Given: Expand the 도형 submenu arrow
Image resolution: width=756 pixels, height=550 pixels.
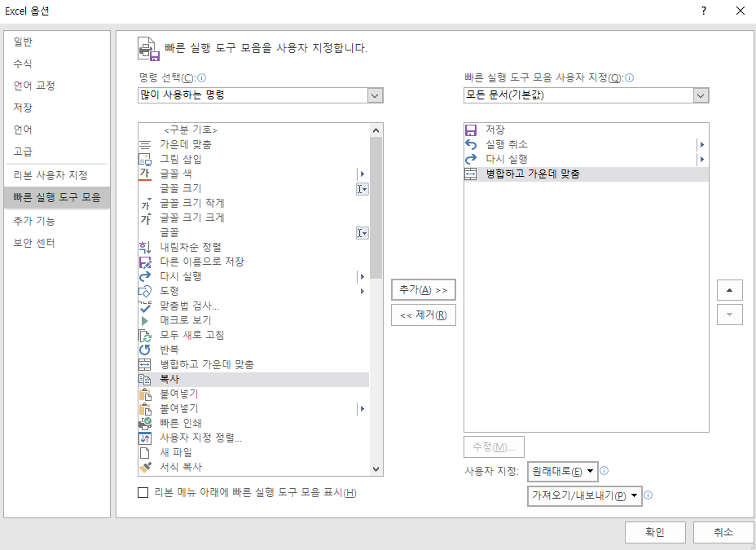Looking at the screenshot, I should coord(363,291).
